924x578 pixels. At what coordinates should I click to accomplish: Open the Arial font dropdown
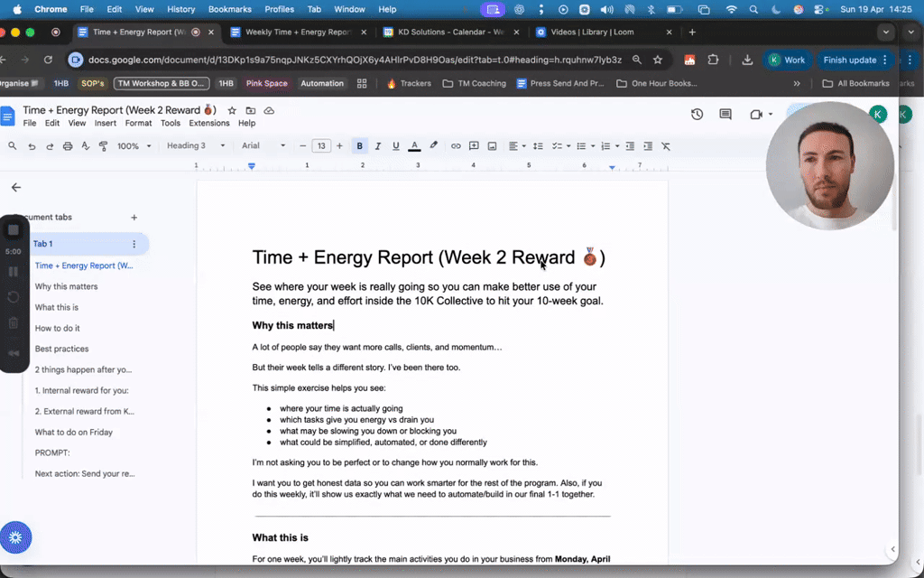pos(263,145)
